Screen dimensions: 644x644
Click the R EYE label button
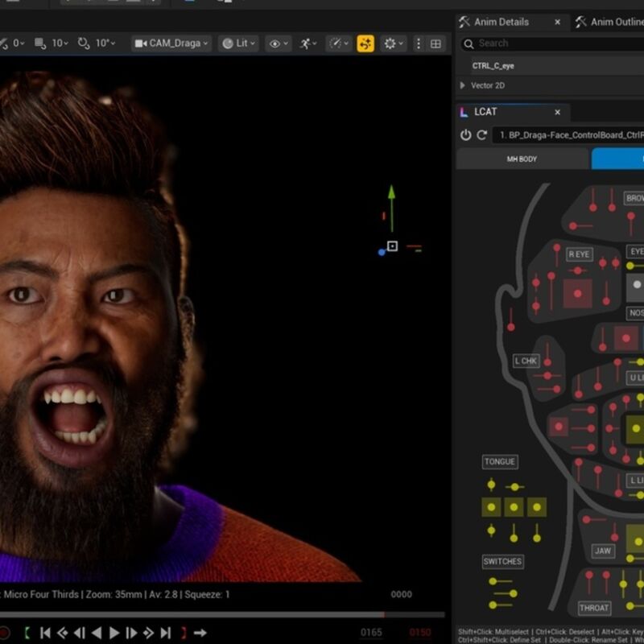579,254
